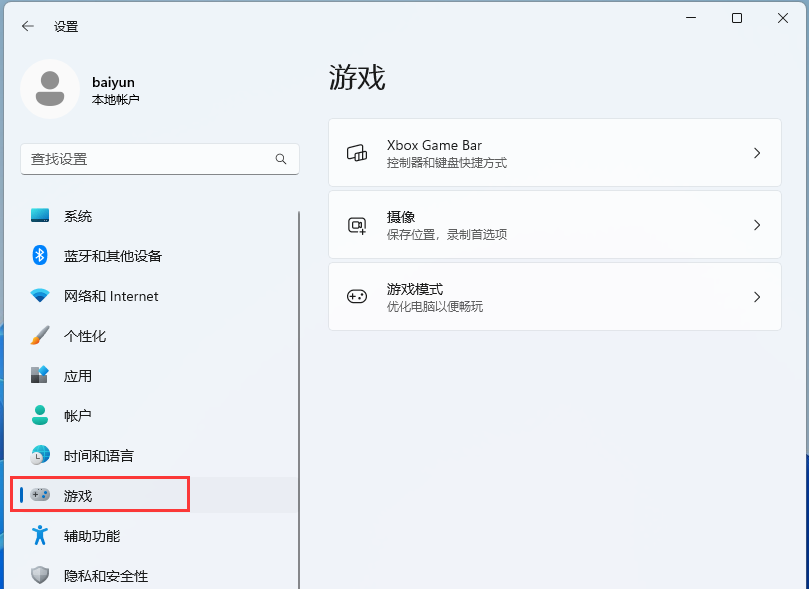Open 摄像 settings using the right chevron
The width and height of the screenshot is (809, 589).
757,224
